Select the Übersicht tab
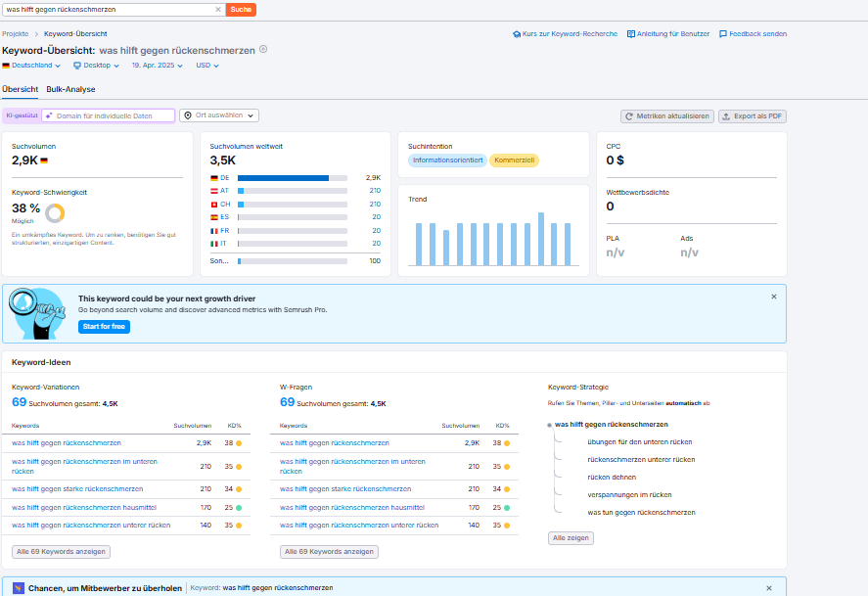Image resolution: width=868 pixels, height=596 pixels. coord(20,89)
